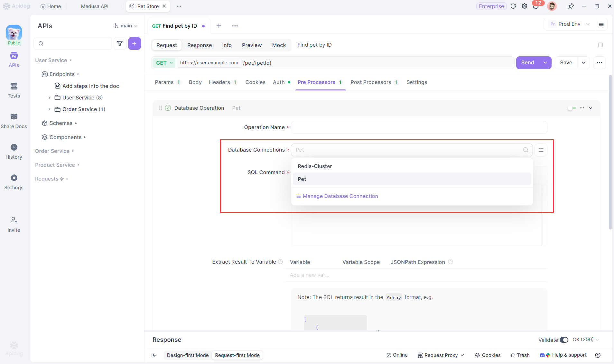Toggle right side panel layout icon
Image resolution: width=614 pixels, height=364 pixels.
(x=600, y=45)
